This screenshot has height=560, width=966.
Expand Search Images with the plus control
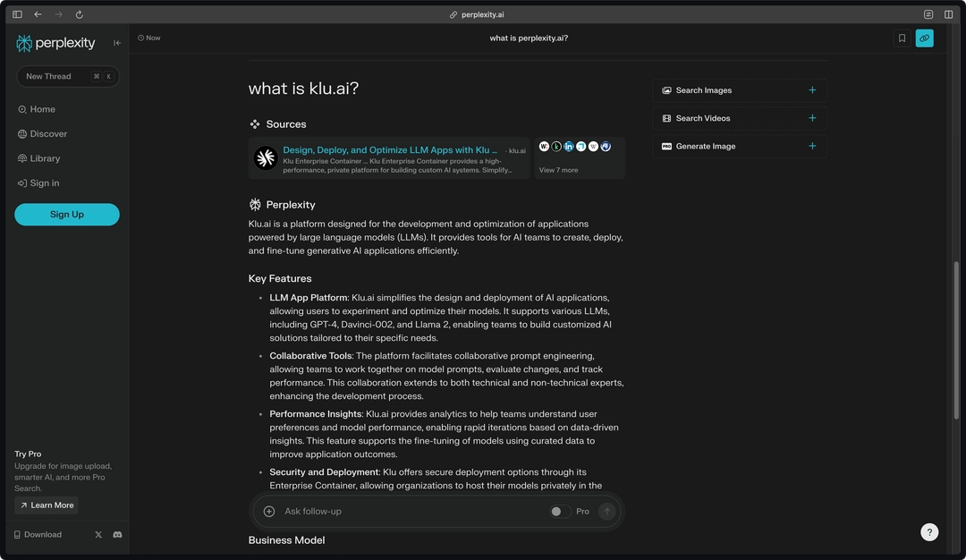coord(812,89)
